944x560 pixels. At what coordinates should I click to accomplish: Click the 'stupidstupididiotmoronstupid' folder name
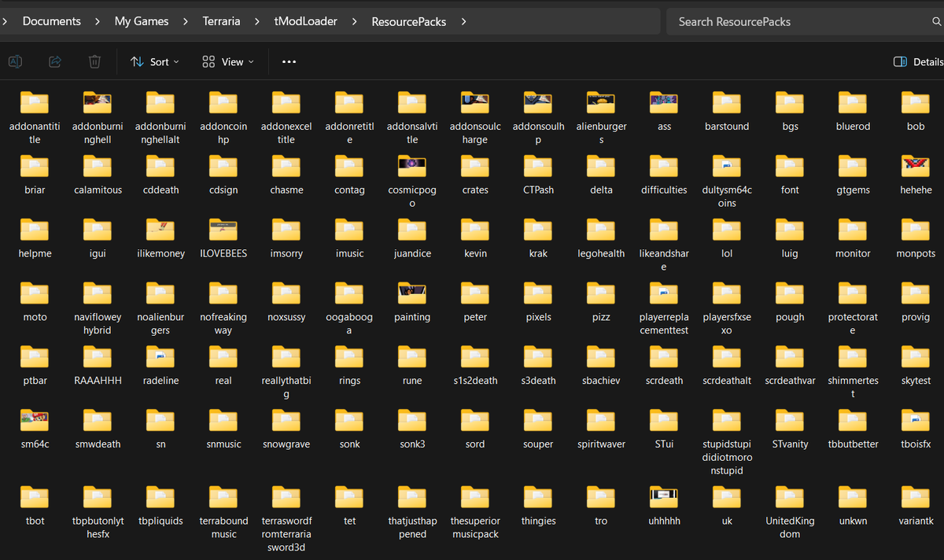pyautogui.click(x=727, y=457)
